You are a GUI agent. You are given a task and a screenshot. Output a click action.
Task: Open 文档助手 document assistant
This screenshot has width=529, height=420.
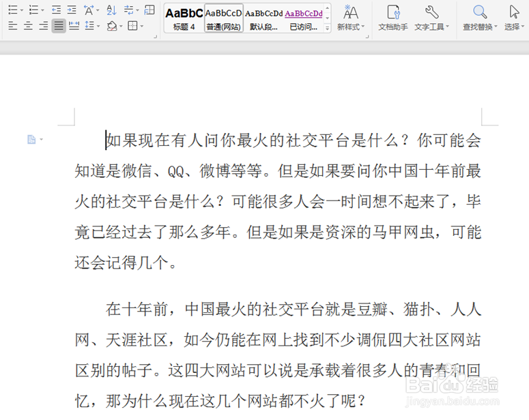coord(393,18)
